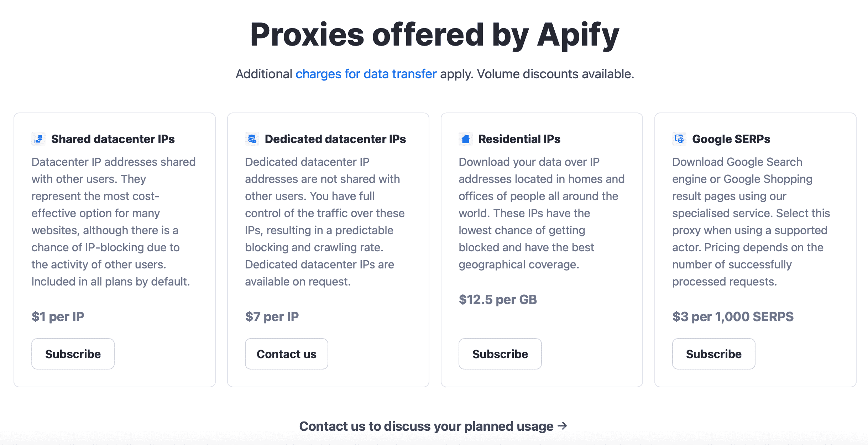Click the Dedicated datacenter IPs heading

tap(335, 139)
